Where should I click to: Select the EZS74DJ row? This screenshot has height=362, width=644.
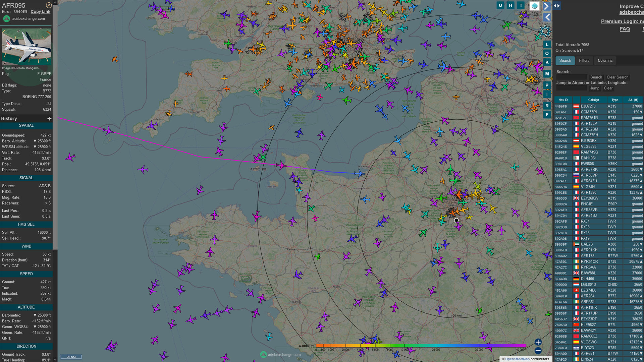(x=599, y=291)
